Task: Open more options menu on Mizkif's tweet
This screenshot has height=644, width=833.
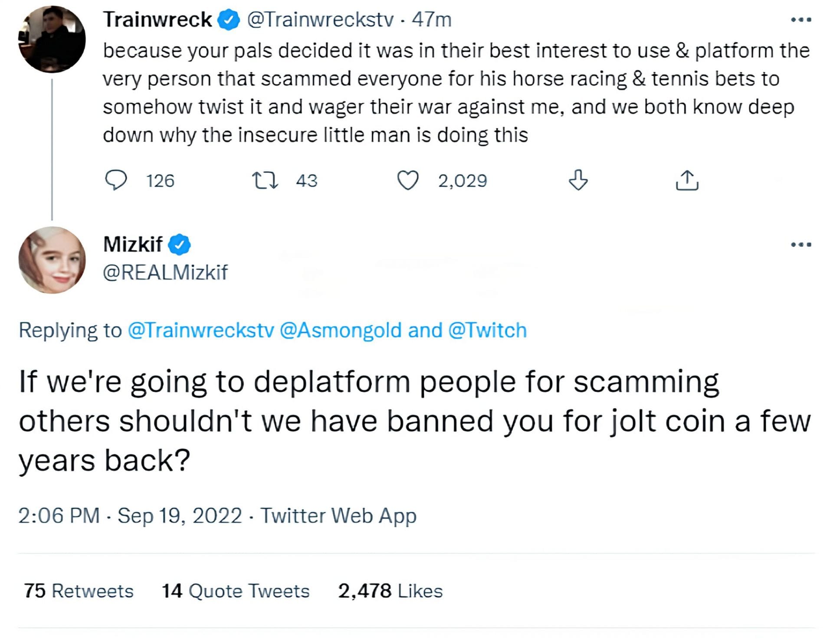Action: (801, 245)
